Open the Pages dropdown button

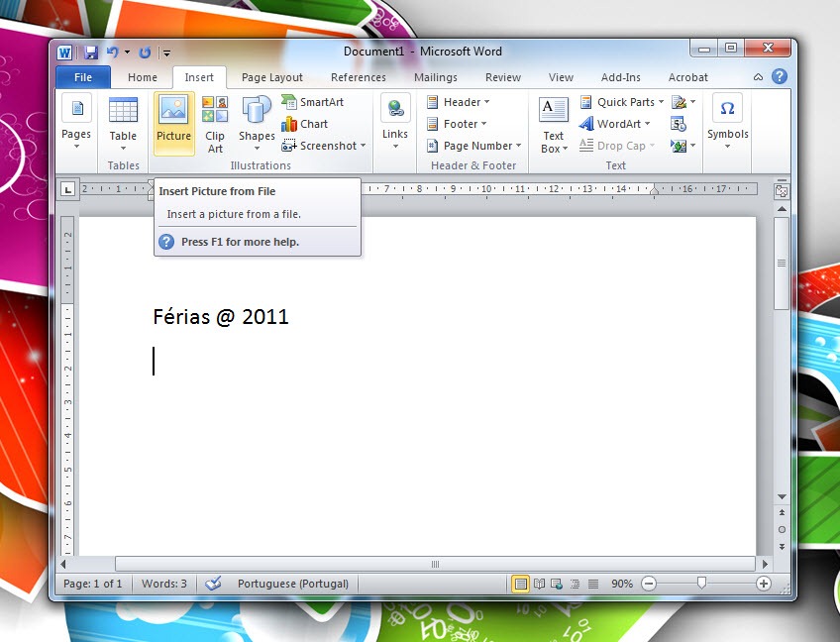point(76,123)
